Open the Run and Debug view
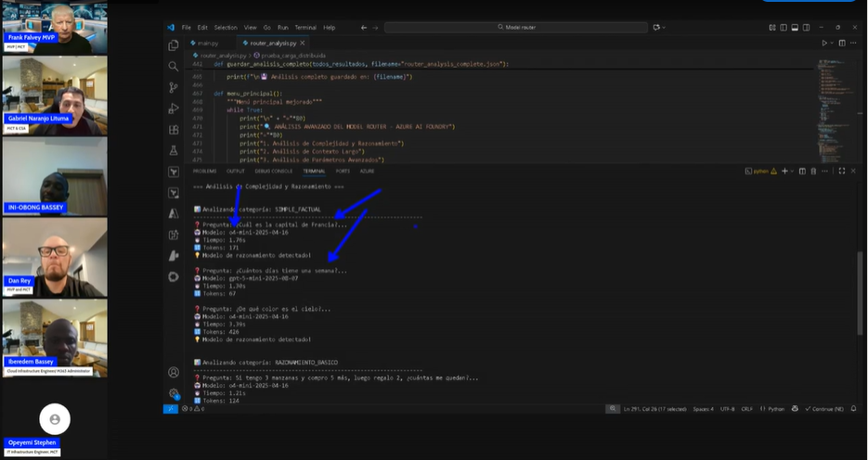 click(174, 109)
